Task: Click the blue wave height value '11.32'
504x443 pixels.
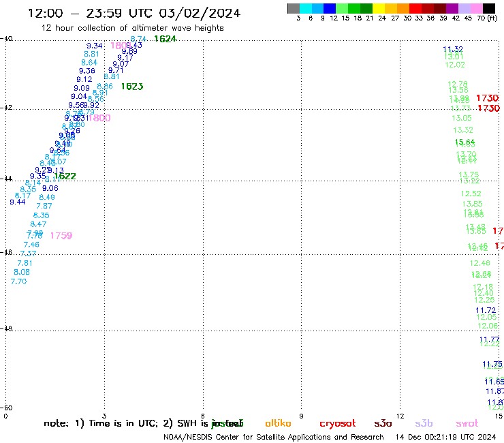Action: coord(453,49)
